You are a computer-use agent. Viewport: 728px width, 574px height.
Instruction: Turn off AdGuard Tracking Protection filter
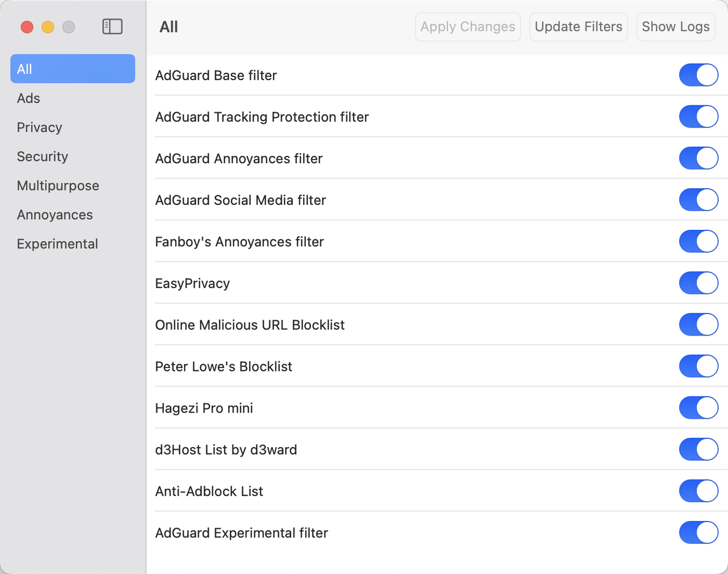point(698,117)
